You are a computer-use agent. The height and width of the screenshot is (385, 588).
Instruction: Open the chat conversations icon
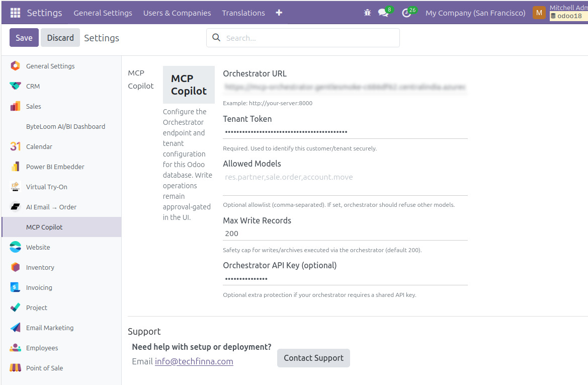(383, 13)
